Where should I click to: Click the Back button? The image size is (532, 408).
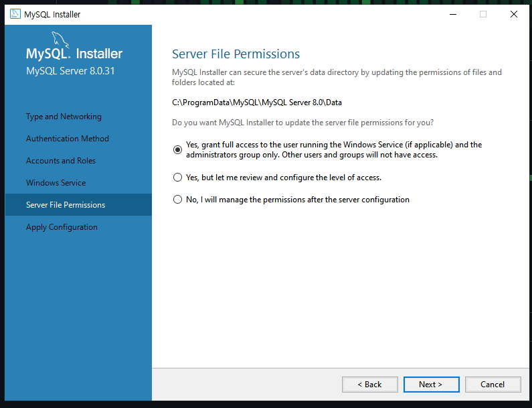click(x=370, y=385)
